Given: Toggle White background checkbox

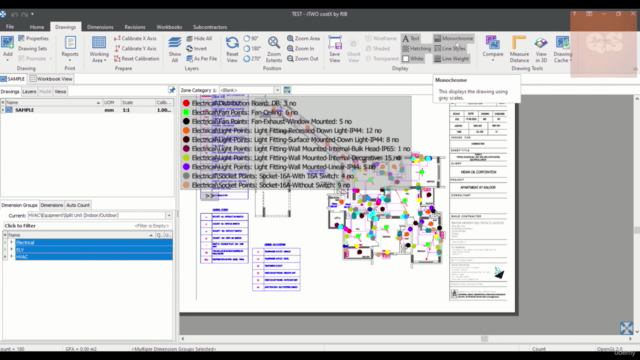Looking at the screenshot, I should click(x=413, y=59).
